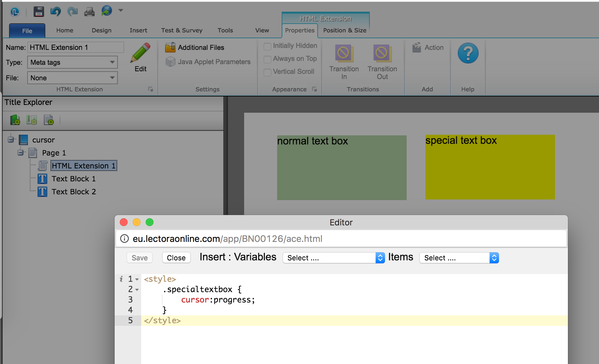The width and height of the screenshot is (599, 364).
Task: Click the Close button in Editor
Action: [x=176, y=258]
